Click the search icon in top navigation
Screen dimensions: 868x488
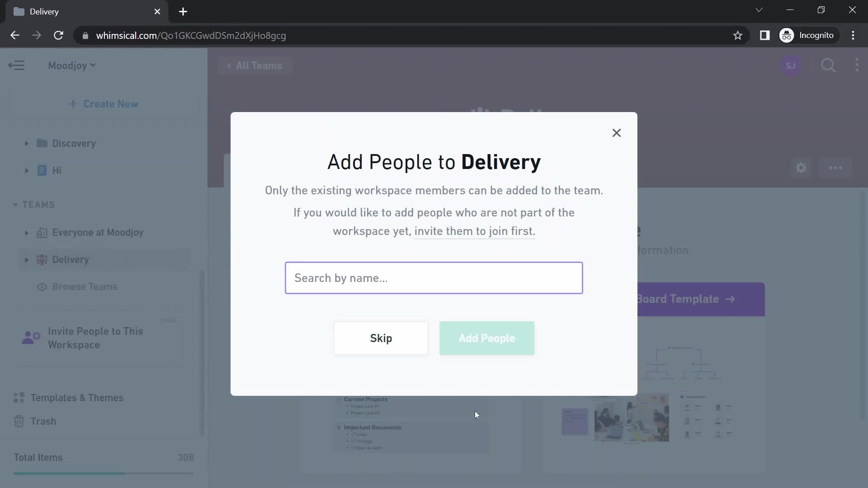point(829,65)
